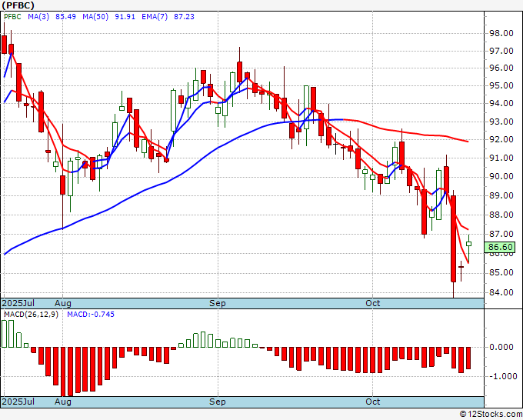Click the 87.00 price axis label
The width and height of the screenshot is (523, 420).
[x=501, y=234]
